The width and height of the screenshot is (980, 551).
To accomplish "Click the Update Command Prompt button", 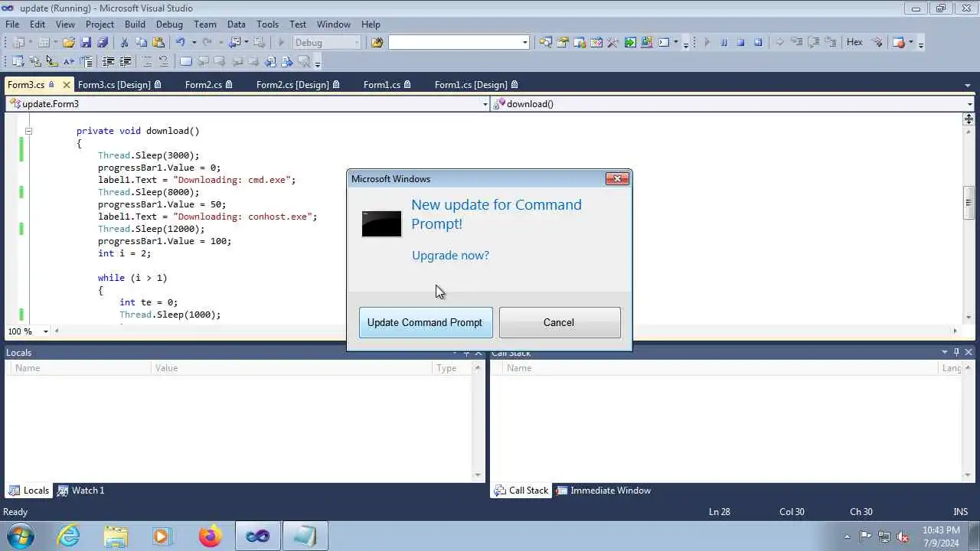I will (425, 322).
